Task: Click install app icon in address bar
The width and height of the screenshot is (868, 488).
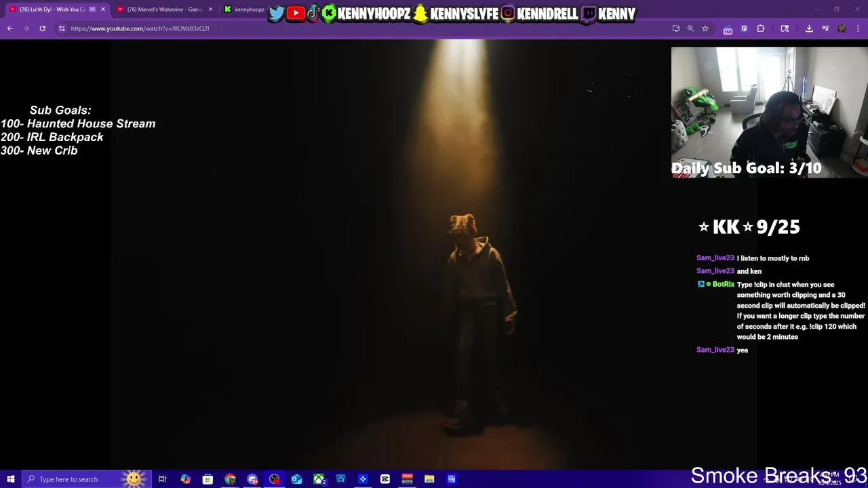Action: coord(676,28)
